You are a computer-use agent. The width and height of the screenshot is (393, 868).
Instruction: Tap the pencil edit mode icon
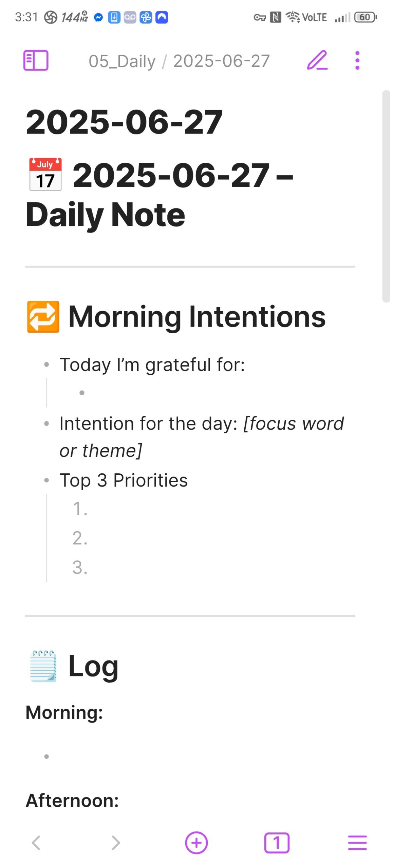coord(317,61)
